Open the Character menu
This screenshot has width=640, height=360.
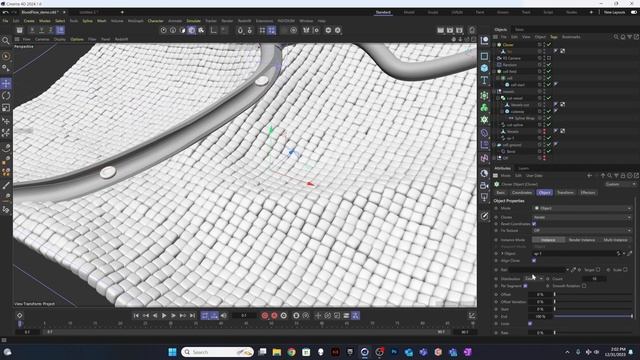coord(156,21)
